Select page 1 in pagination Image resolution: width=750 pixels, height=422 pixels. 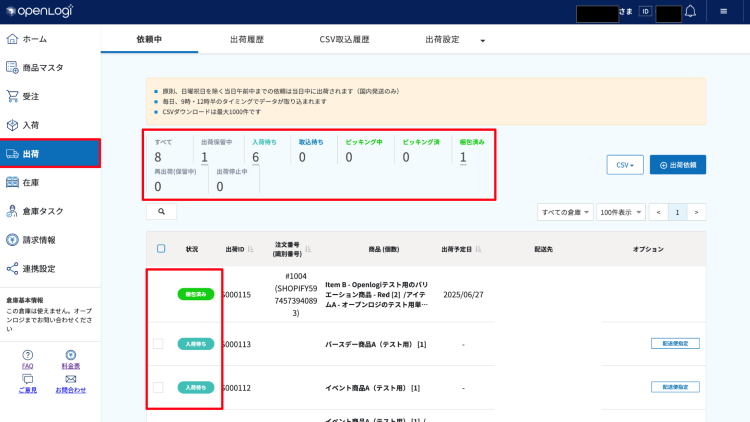[x=677, y=212]
